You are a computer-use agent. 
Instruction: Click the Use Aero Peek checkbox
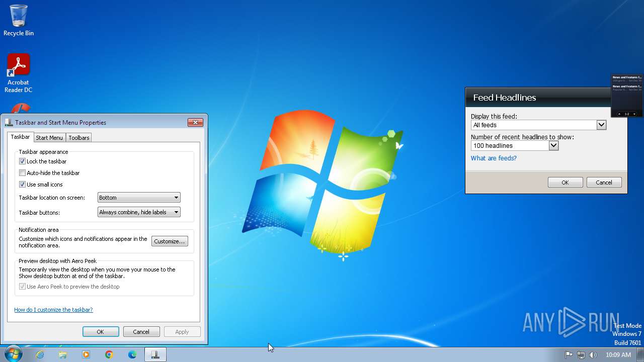click(x=22, y=287)
